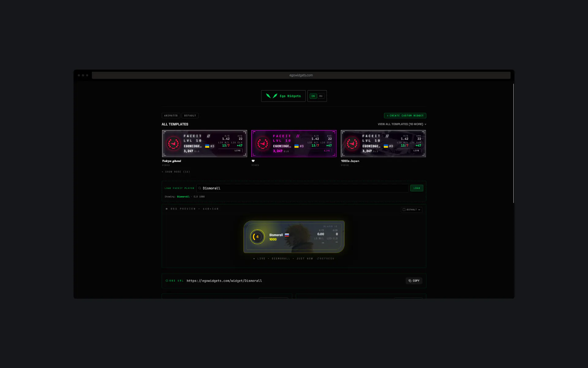The height and width of the screenshot is (368, 588).
Task: Copy the OBS widget URL
Action: point(414,281)
